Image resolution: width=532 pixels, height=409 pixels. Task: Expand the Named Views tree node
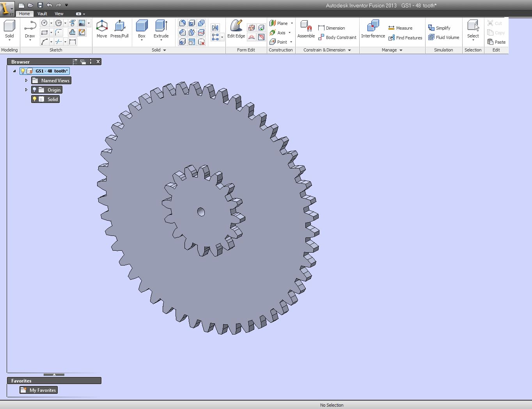point(26,80)
